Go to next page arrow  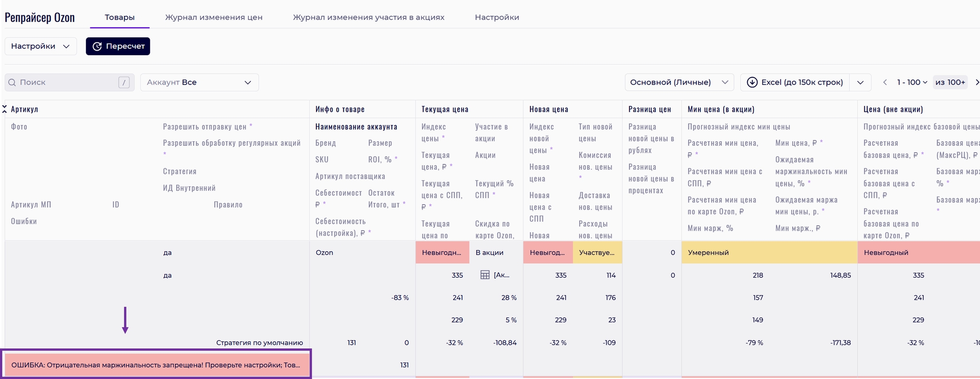(977, 83)
